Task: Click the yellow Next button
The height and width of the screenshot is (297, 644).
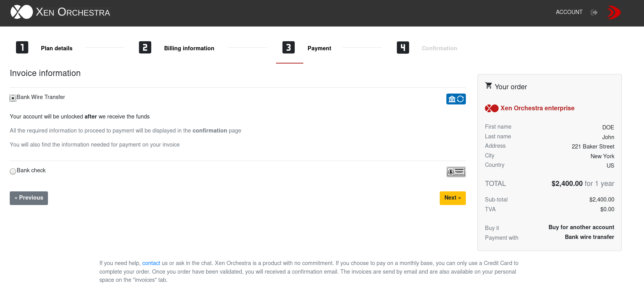Action: [x=453, y=198]
